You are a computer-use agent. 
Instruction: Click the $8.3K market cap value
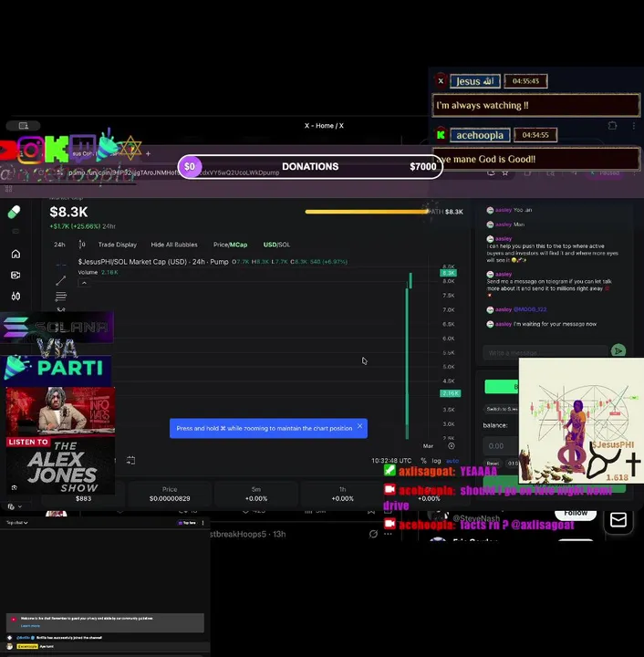point(68,212)
